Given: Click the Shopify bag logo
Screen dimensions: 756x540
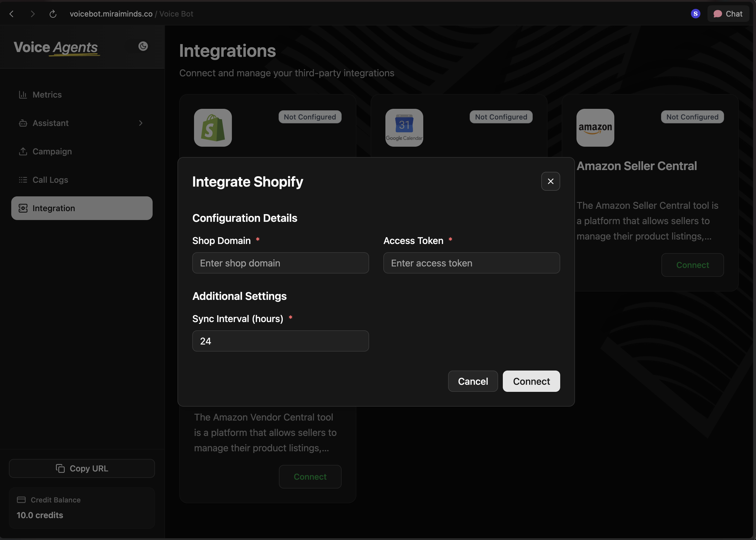Looking at the screenshot, I should click(x=213, y=128).
